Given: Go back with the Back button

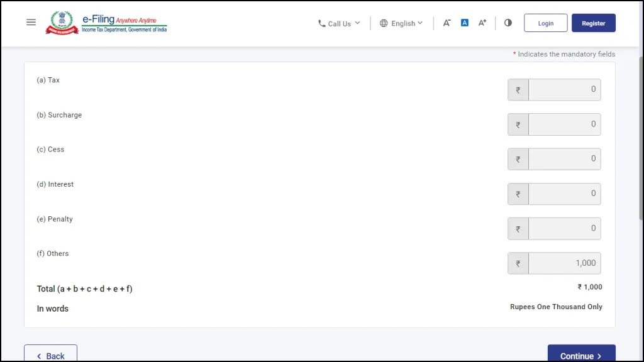Looking at the screenshot, I should coord(50,354).
